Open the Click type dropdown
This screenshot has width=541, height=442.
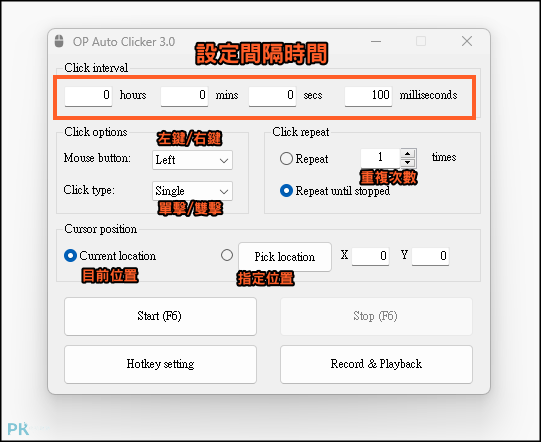(x=193, y=191)
